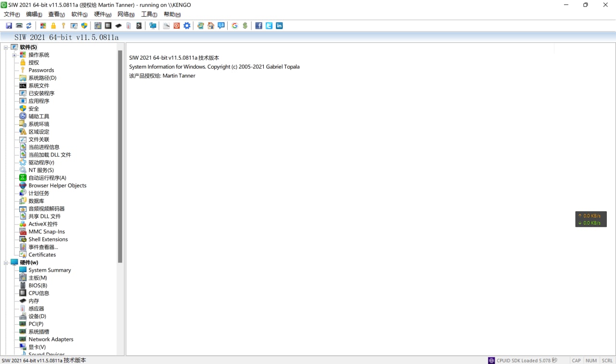Click the blue gear options toolbar icon
The height and width of the screenshot is (364, 616).
click(x=187, y=26)
